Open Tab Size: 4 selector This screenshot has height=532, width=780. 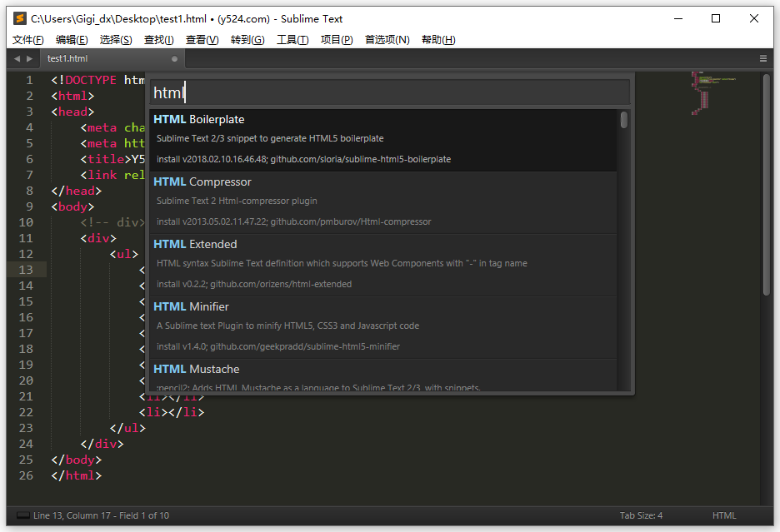(x=641, y=515)
